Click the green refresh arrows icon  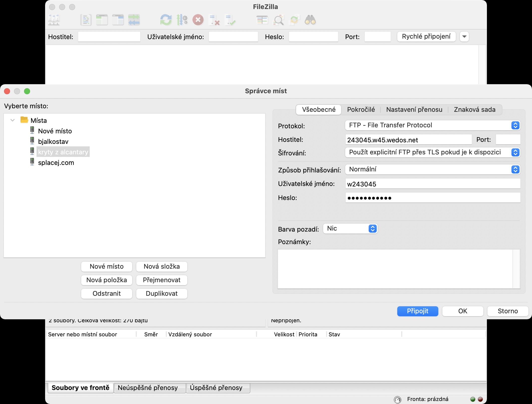click(x=166, y=20)
